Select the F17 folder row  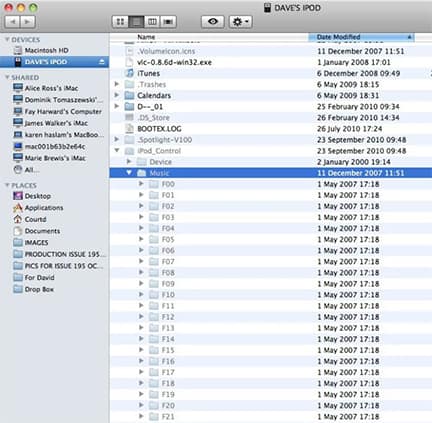[271, 372]
